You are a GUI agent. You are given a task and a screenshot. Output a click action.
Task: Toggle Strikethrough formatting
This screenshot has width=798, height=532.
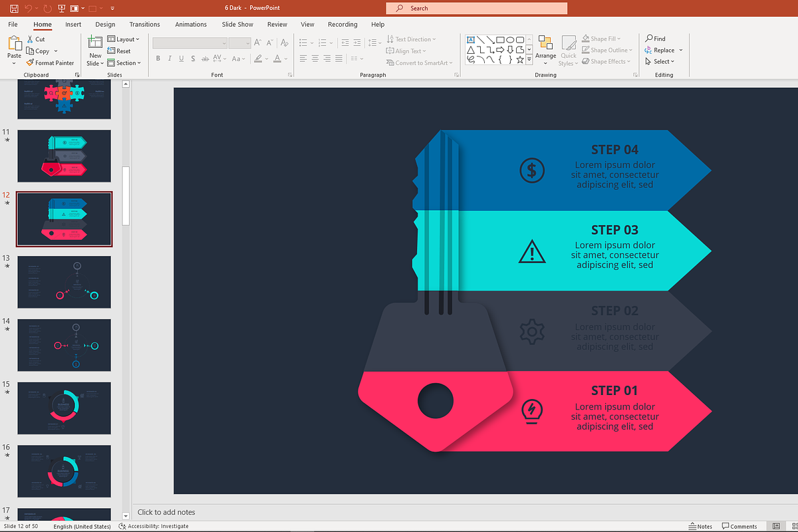tap(205, 59)
